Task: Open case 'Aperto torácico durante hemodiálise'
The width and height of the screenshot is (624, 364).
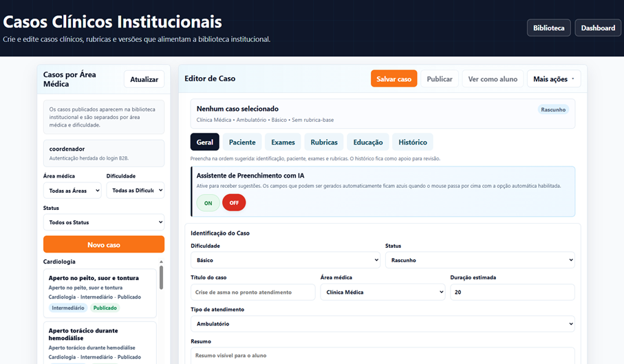Action: [x=100, y=343]
